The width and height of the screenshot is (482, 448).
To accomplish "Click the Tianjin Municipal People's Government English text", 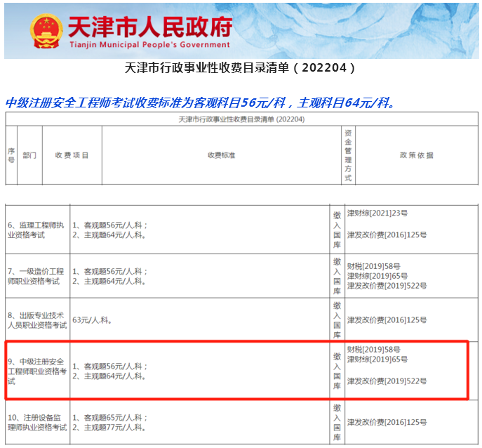I will click(x=149, y=45).
